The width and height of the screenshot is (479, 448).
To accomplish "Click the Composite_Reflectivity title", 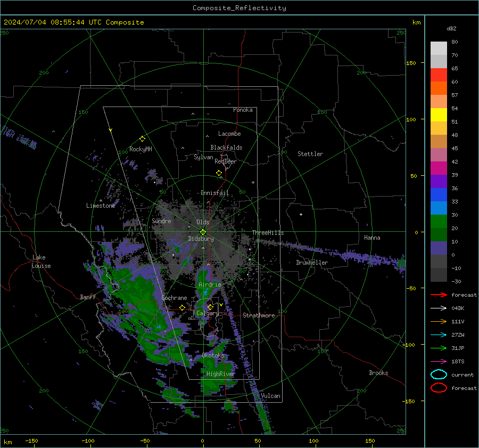I will coord(240,8).
